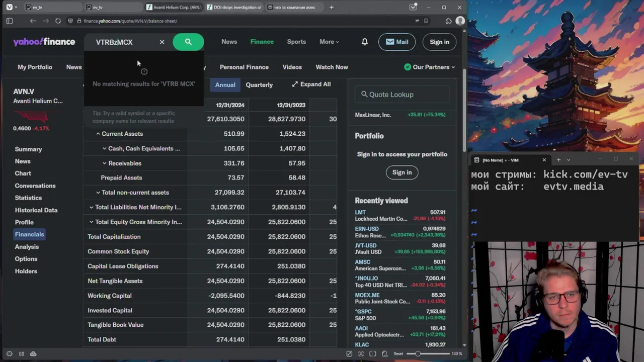
Task: Open AMSC American Superconductor in Recently viewed
Action: point(400,265)
